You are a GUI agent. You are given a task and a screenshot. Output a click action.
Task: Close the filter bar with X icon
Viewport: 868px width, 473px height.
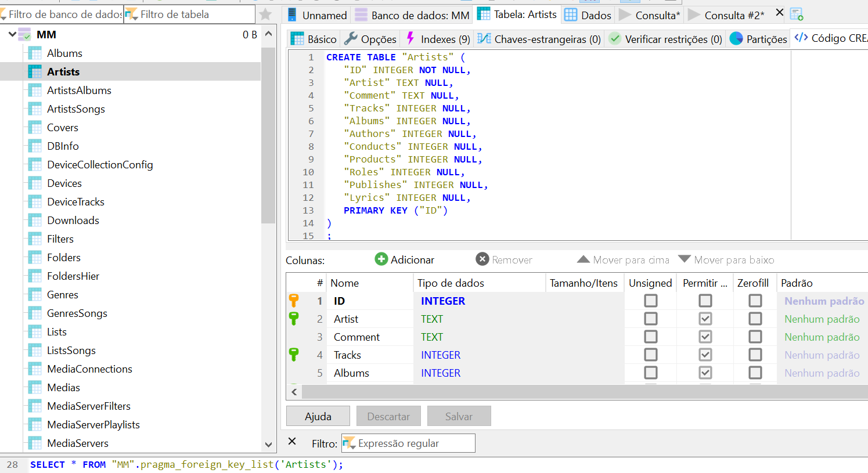pos(293,442)
